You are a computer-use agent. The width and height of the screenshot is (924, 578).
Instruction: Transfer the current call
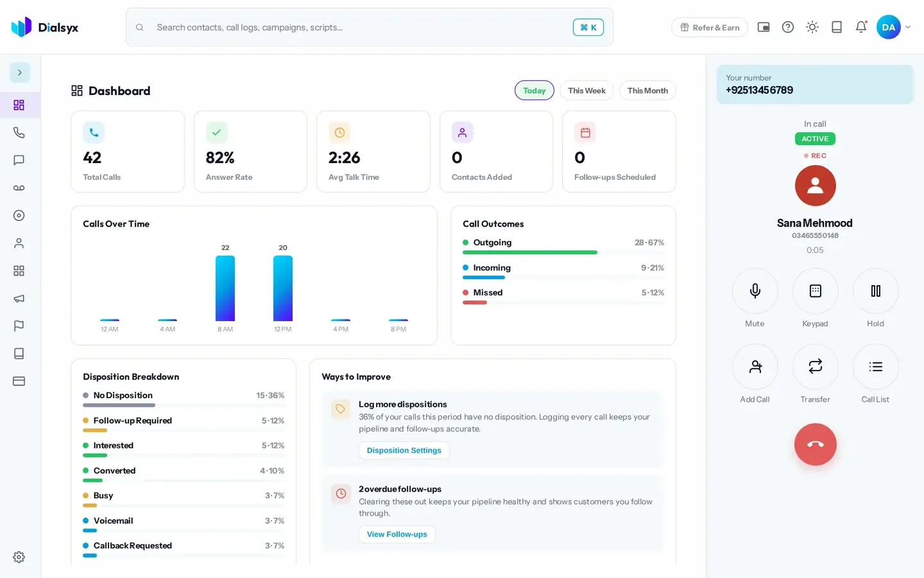pyautogui.click(x=815, y=367)
